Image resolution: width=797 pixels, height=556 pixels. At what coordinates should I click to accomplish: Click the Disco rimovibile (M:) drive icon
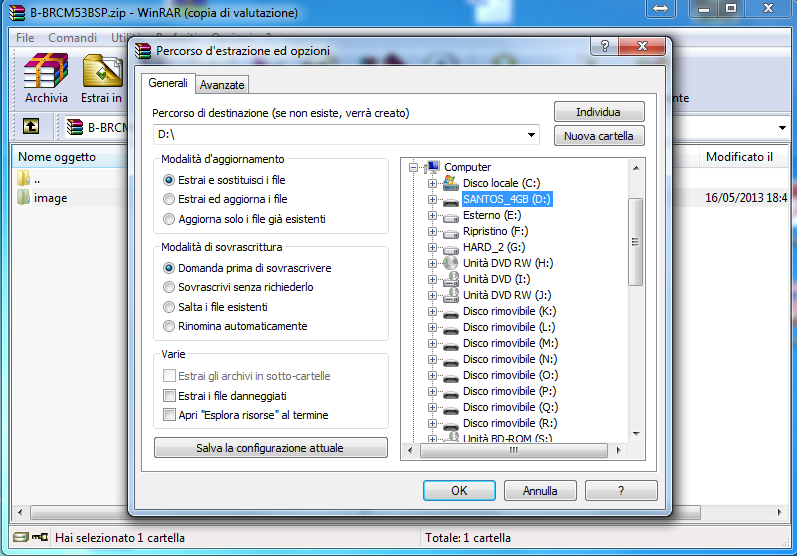tap(450, 346)
